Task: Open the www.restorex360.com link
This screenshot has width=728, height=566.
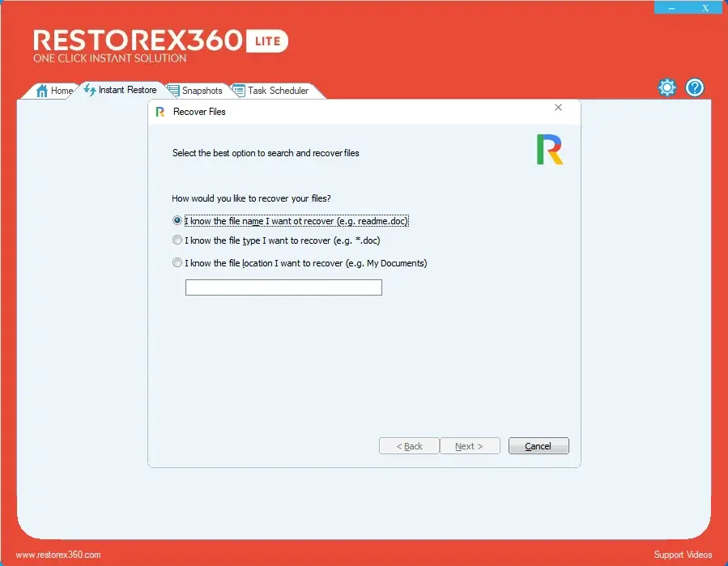Action: (58, 555)
